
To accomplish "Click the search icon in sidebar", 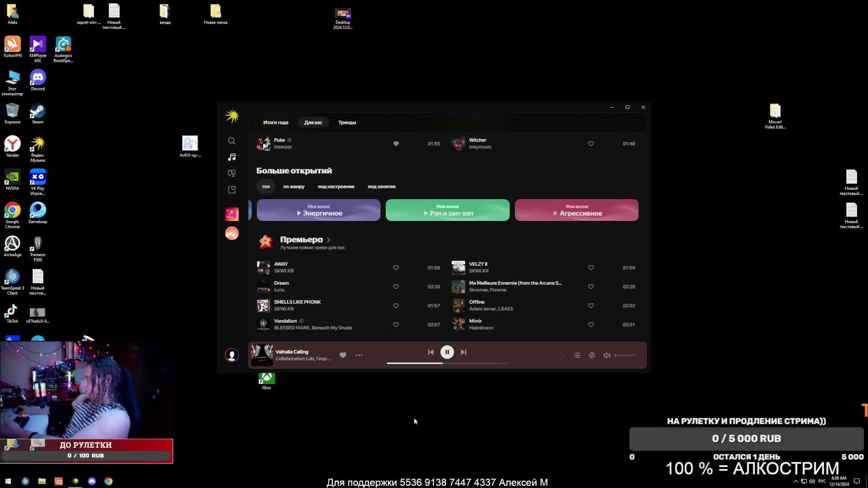I will tap(232, 141).
